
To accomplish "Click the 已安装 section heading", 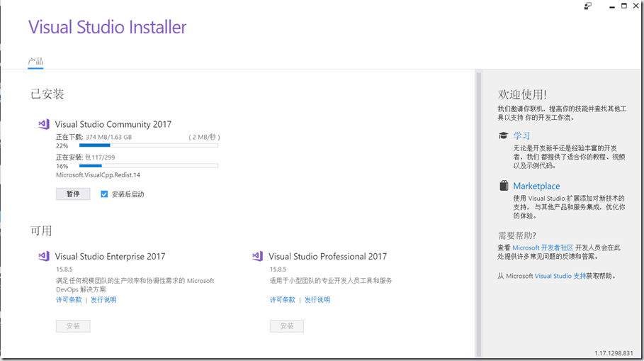I will [47, 94].
